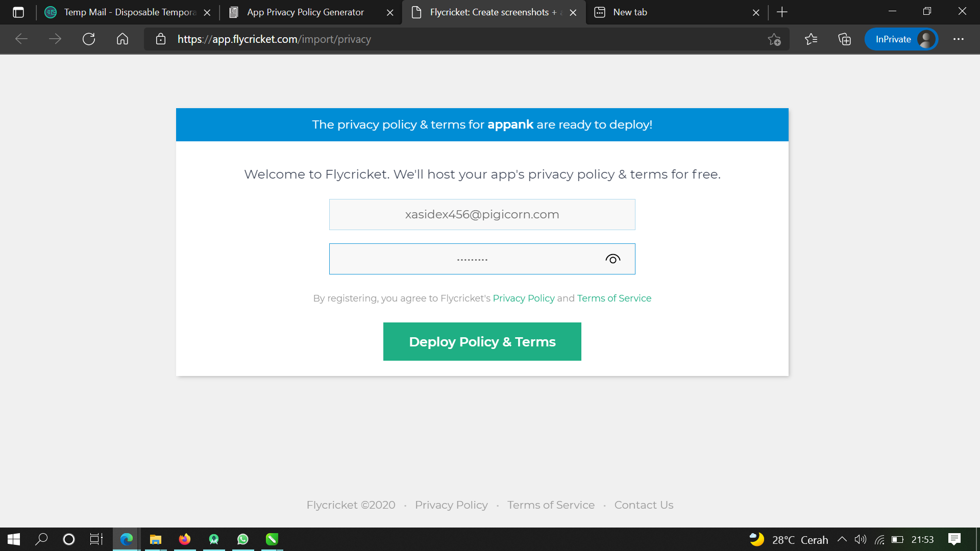Open the Collections panel

845,39
